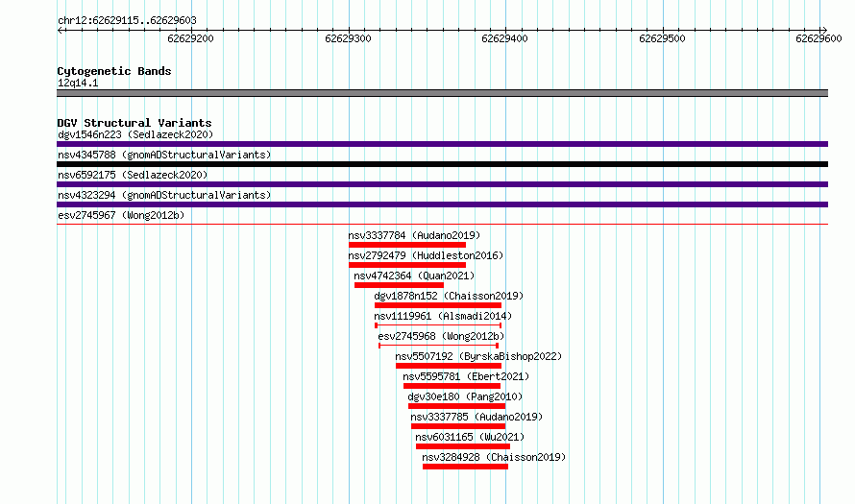Open the nsv2792479 (Huddleston2016) label

point(426,255)
